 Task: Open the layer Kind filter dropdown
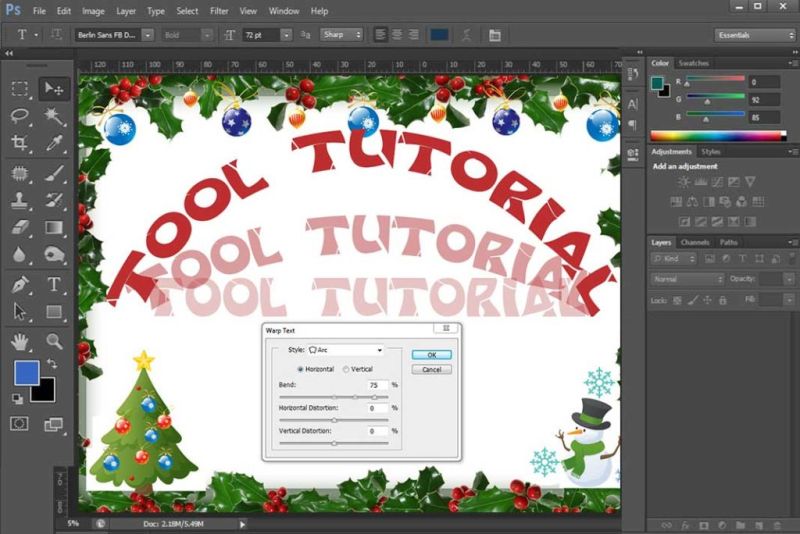pyautogui.click(x=673, y=259)
